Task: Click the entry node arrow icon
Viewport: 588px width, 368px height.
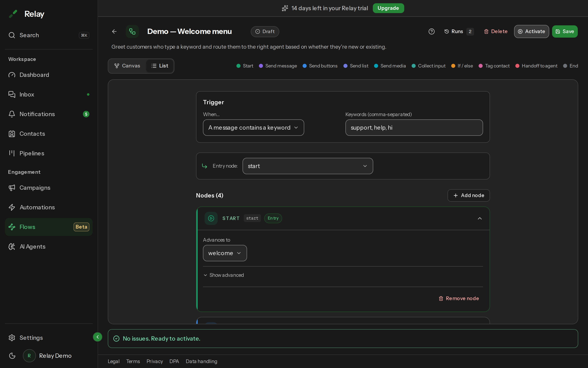Action: pyautogui.click(x=205, y=166)
